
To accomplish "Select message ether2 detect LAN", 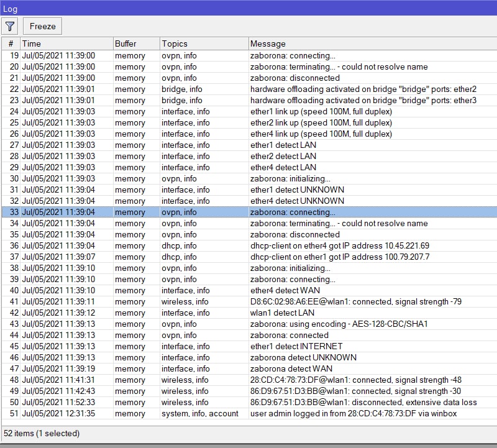I will tap(283, 157).
